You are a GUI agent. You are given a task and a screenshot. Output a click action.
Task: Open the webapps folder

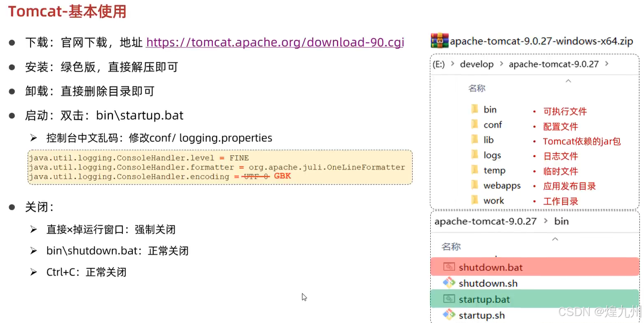coord(501,185)
